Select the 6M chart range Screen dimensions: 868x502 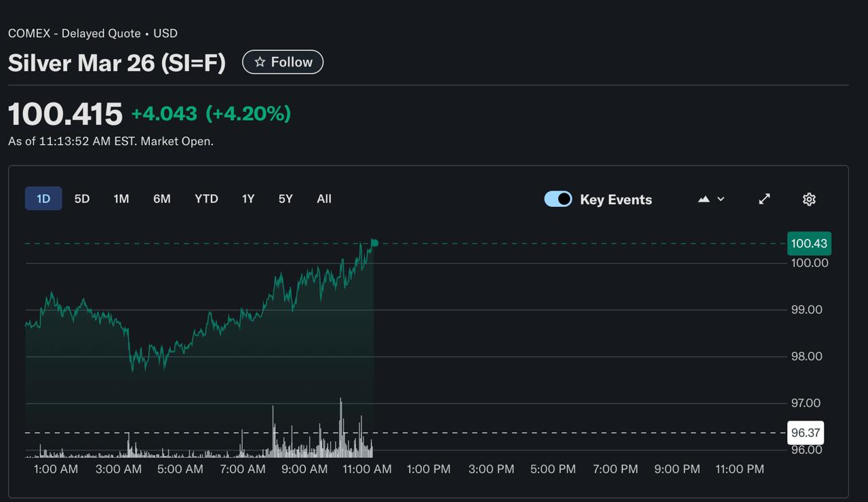pyautogui.click(x=161, y=199)
